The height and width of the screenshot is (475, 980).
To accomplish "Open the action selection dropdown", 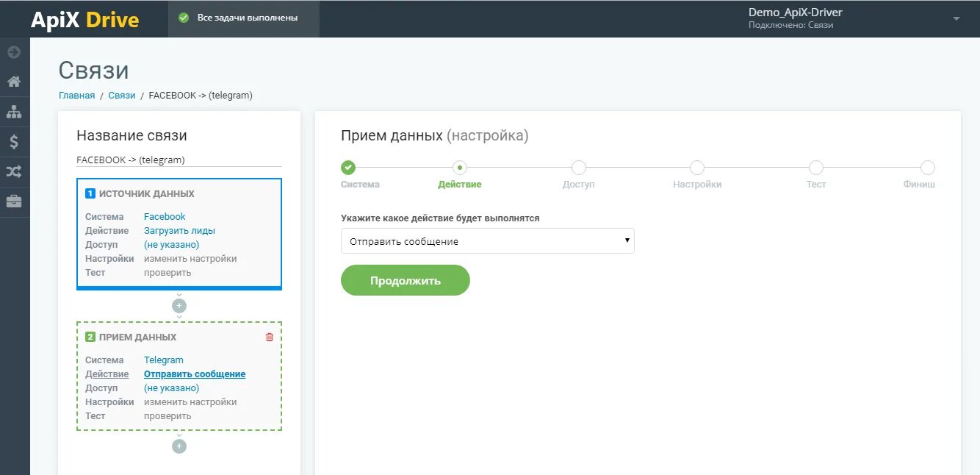I will [488, 241].
